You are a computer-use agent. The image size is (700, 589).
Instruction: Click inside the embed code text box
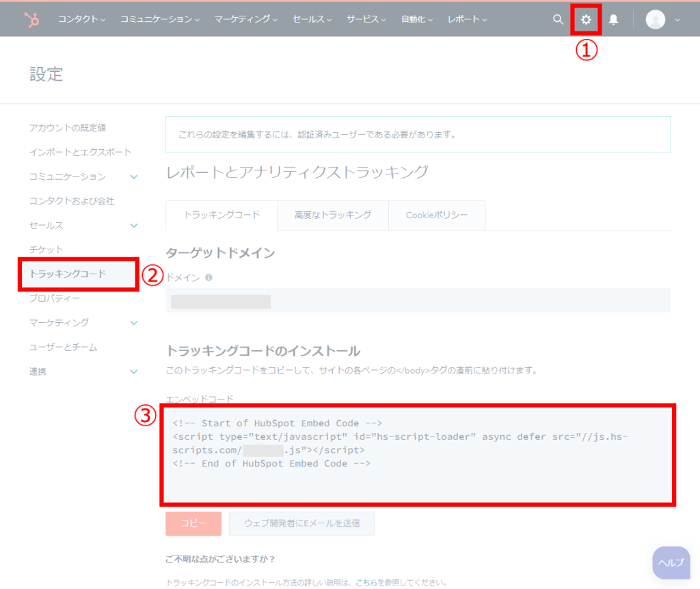(x=418, y=455)
